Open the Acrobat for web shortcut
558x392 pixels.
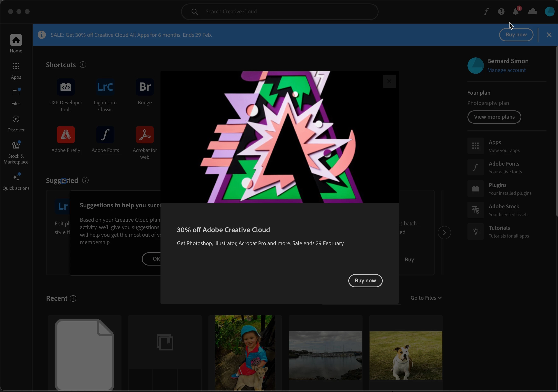pos(145,135)
